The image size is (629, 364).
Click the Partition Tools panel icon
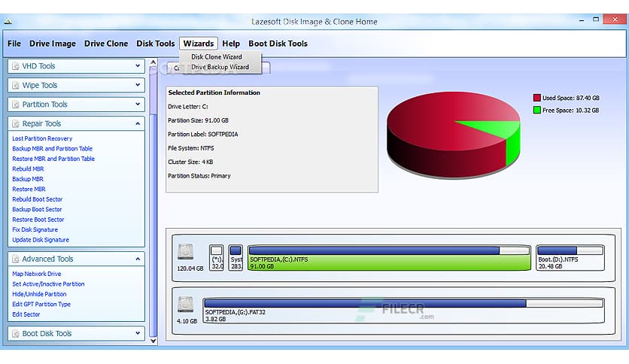click(x=16, y=105)
